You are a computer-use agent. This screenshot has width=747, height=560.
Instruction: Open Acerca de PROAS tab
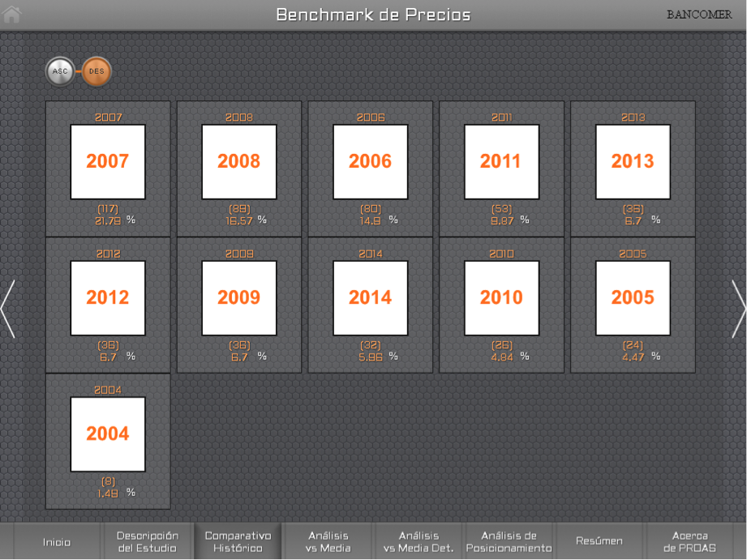[689, 542]
